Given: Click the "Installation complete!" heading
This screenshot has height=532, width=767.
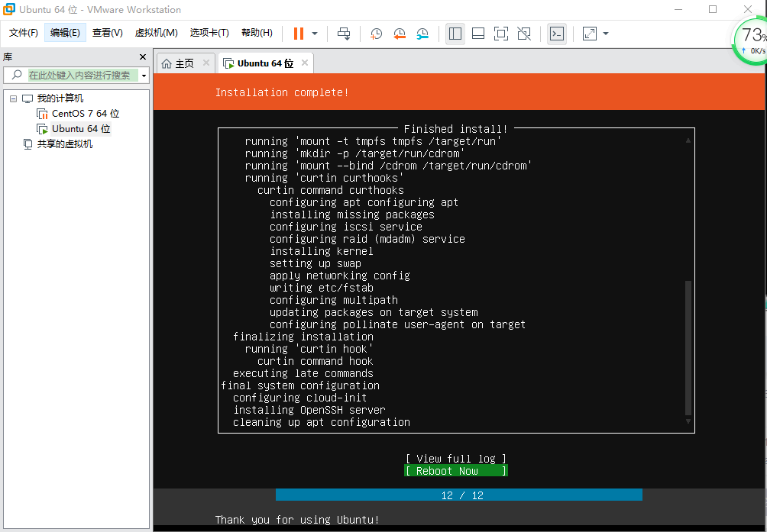Looking at the screenshot, I should pos(282,92).
